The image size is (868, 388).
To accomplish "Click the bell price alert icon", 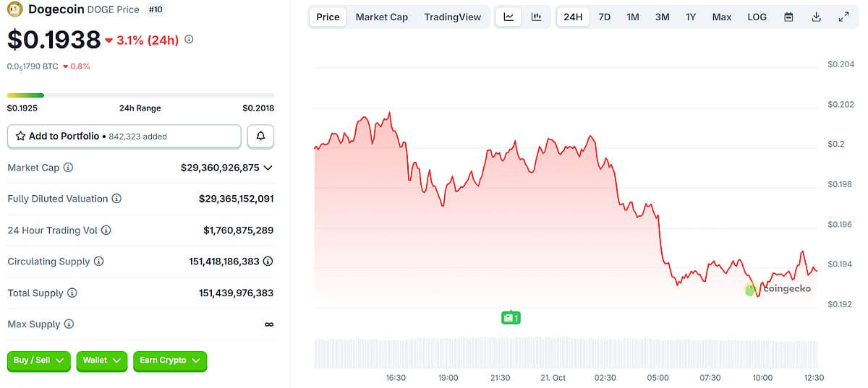I will [x=260, y=136].
